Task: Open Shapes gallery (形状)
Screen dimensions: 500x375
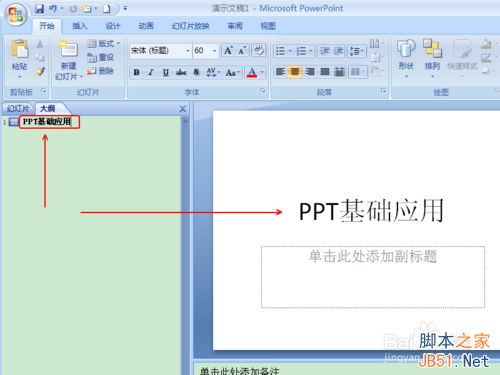Action: pyautogui.click(x=406, y=57)
